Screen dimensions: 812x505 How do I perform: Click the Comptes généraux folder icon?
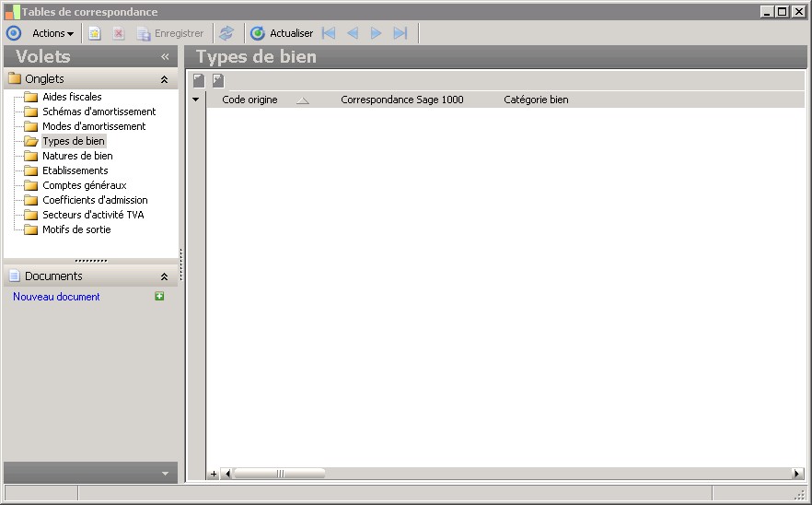click(31, 185)
